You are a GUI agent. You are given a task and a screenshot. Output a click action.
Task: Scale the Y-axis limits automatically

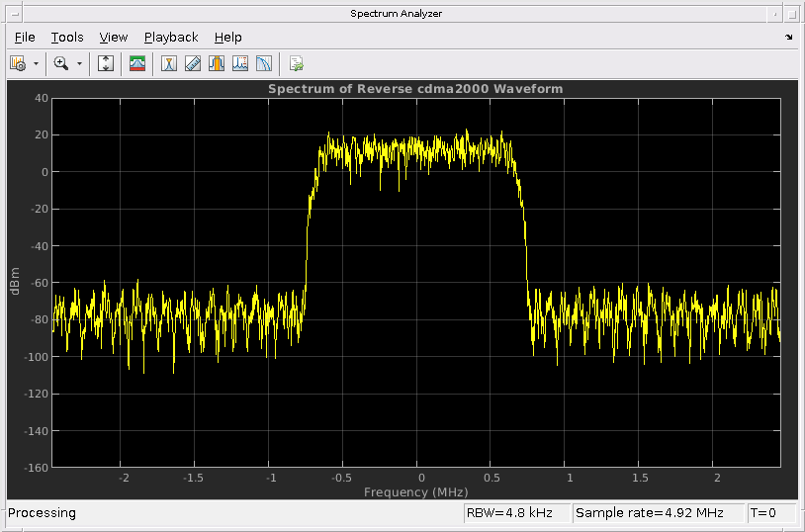click(106, 63)
